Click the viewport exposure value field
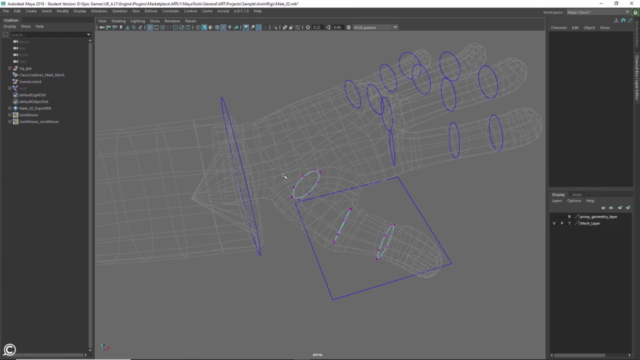The image size is (640, 360). click(x=317, y=27)
